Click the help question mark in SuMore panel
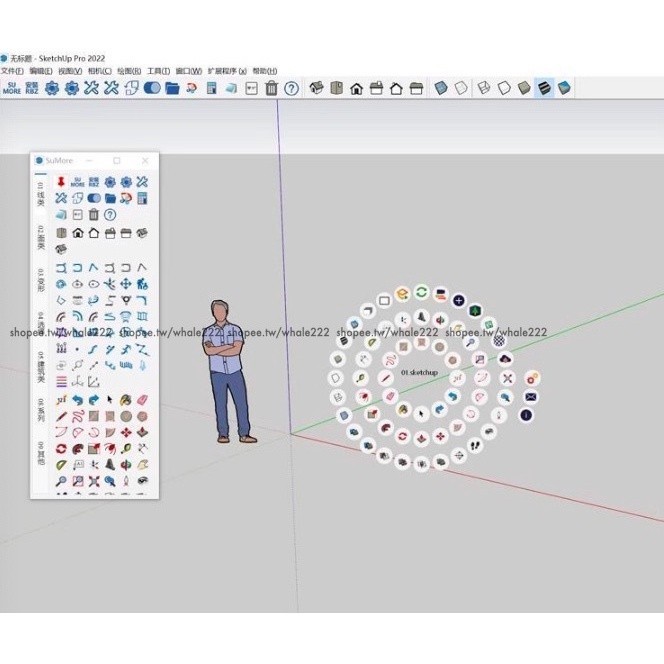 (110, 215)
